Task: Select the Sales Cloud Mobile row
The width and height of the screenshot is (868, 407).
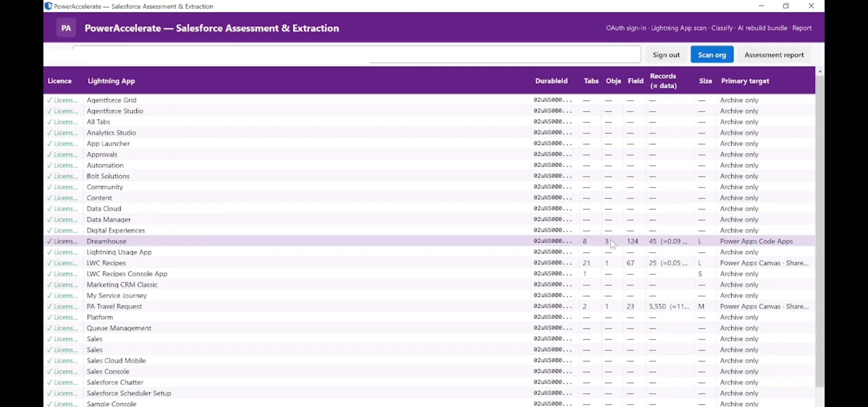Action: (429, 360)
